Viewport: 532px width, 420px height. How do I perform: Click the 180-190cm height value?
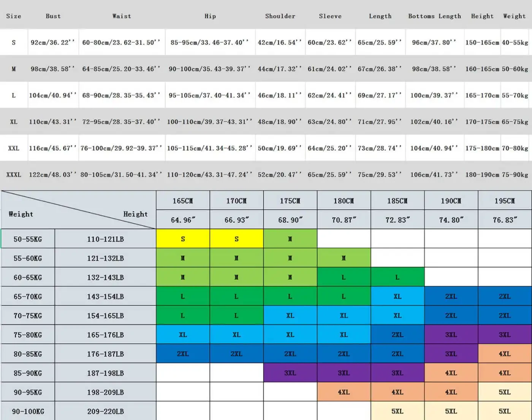482,175
